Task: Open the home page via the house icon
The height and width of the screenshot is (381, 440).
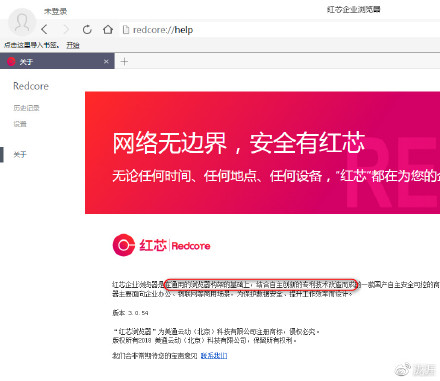Action: [x=107, y=29]
